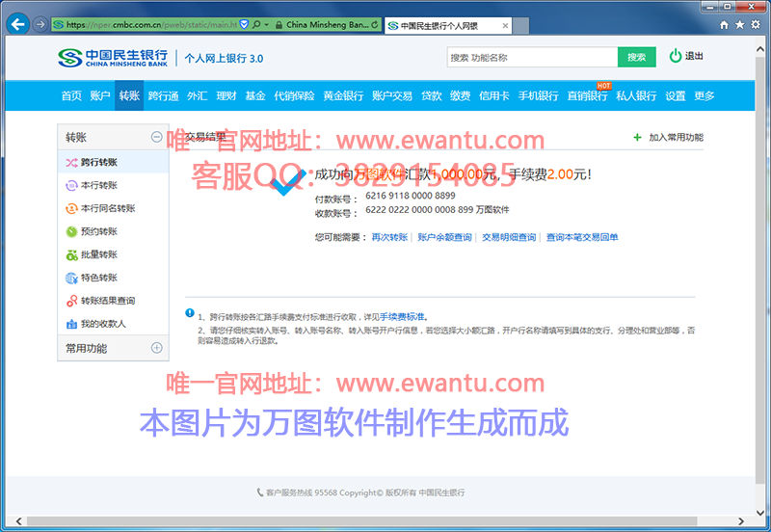Viewport: 771px width, 532px height.
Task: Click the China Minsheng Bank logo
Action: pyautogui.click(x=113, y=58)
